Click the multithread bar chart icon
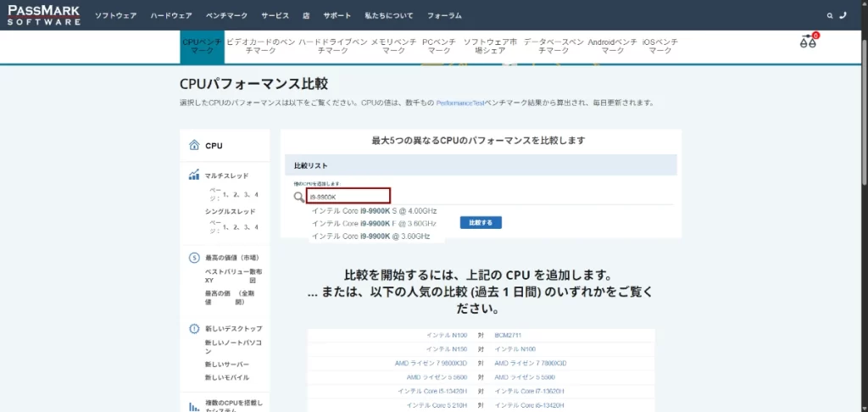Screen dimensions: 868x412 pyautogui.click(x=194, y=175)
